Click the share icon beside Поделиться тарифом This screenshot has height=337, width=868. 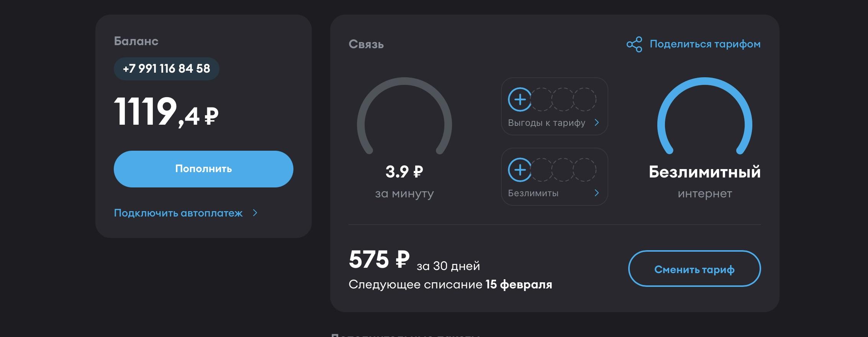click(634, 44)
